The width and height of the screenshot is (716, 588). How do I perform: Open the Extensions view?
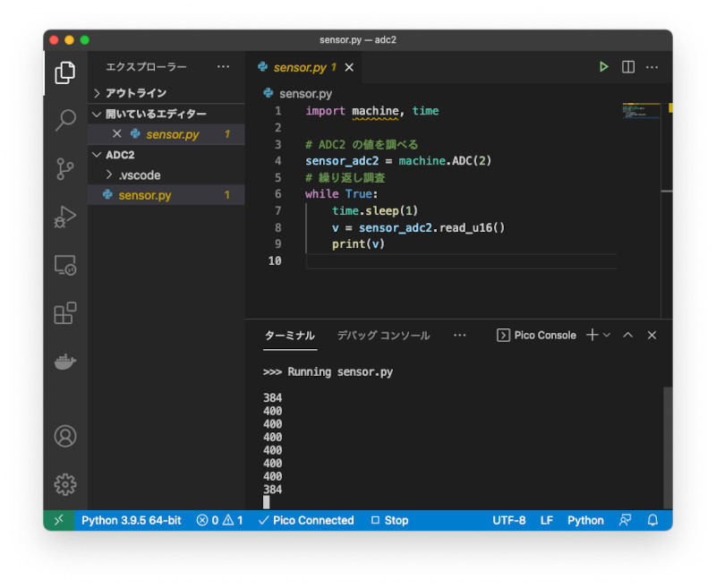point(65,313)
